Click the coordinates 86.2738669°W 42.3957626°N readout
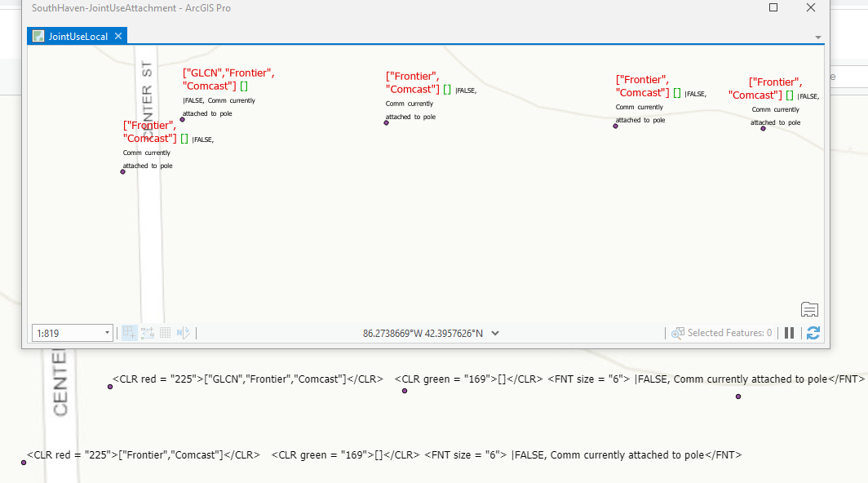868x483 pixels. (423, 334)
